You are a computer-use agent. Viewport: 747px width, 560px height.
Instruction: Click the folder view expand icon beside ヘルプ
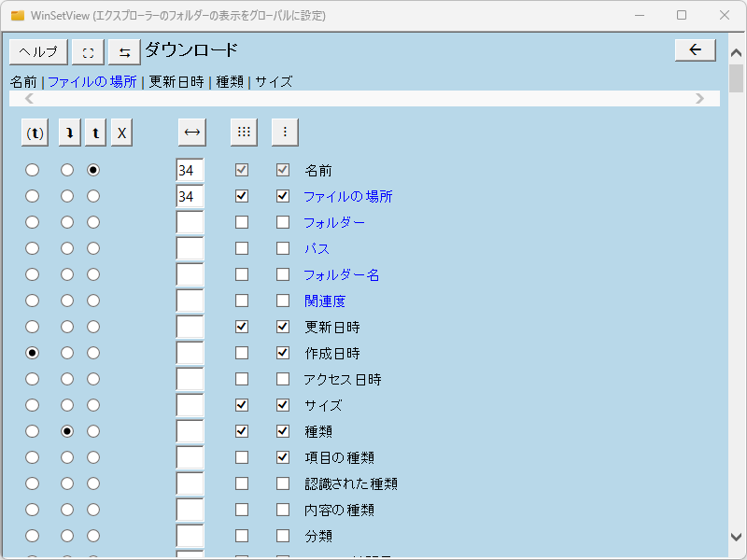(88, 50)
